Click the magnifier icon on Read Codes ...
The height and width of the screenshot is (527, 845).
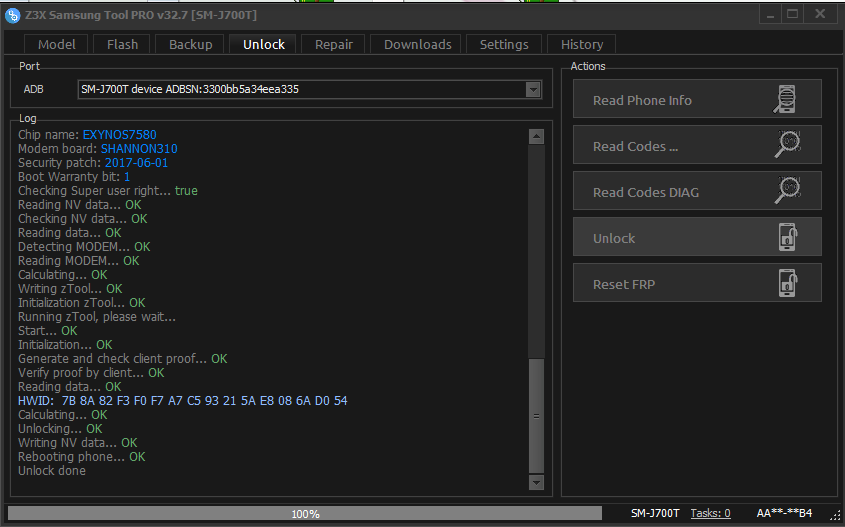pyautogui.click(x=787, y=144)
